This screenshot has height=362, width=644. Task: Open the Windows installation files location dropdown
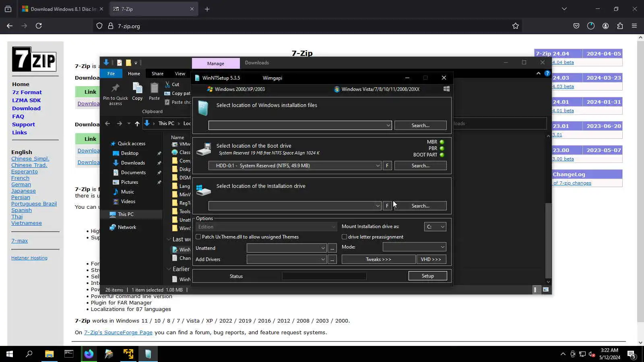tap(388, 125)
